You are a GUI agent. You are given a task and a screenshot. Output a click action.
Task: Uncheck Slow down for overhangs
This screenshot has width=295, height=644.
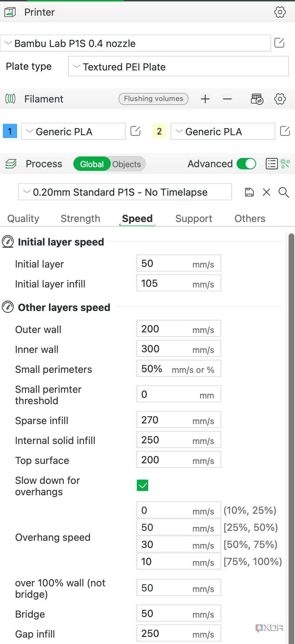(143, 485)
